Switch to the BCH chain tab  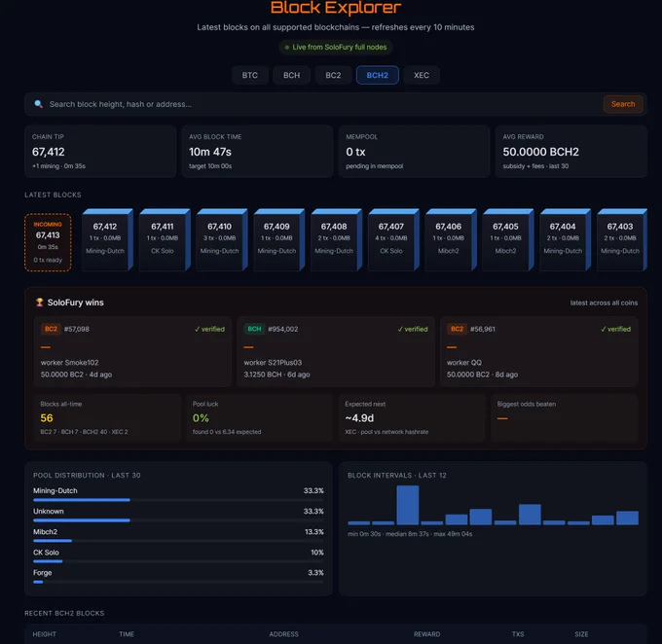pyautogui.click(x=291, y=75)
